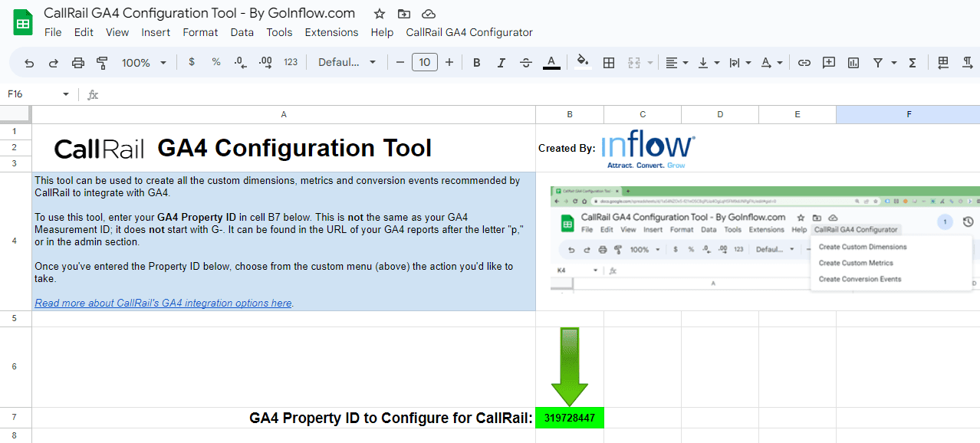Open the CallRail GA4 integration options link
980x443 pixels.
[163, 303]
